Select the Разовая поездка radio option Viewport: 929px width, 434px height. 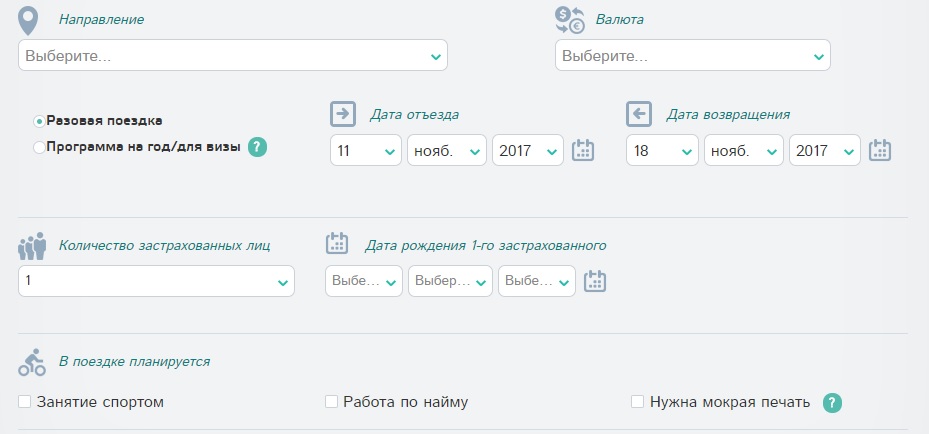39,121
